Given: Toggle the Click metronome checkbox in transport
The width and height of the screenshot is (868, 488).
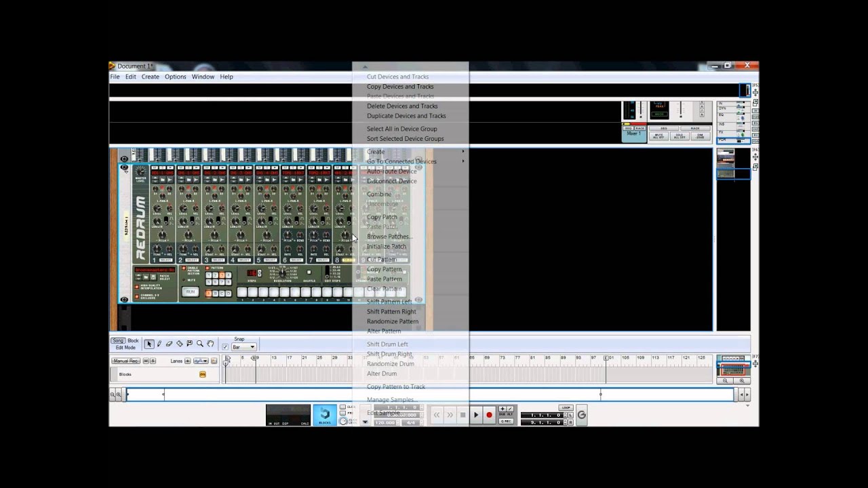Looking at the screenshot, I should (x=343, y=405).
